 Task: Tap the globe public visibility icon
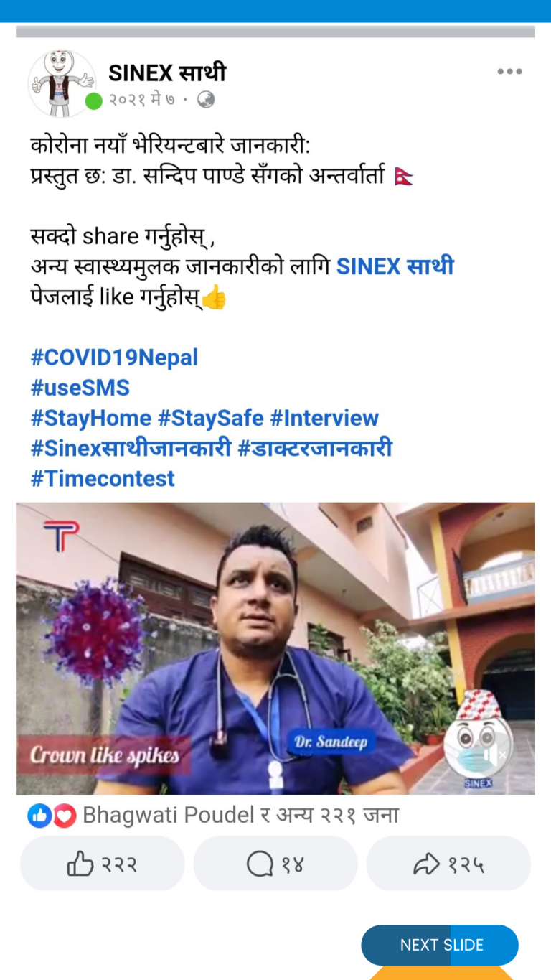pos(206,100)
